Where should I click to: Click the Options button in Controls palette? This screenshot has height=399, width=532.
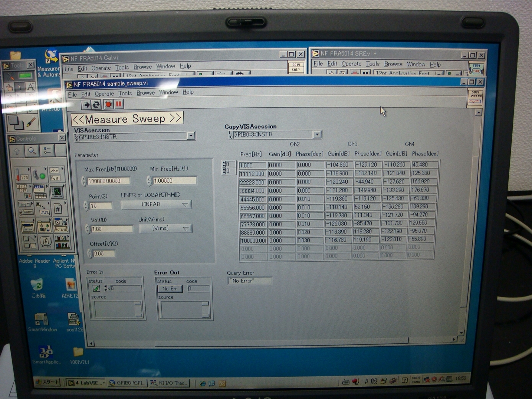tap(47, 150)
